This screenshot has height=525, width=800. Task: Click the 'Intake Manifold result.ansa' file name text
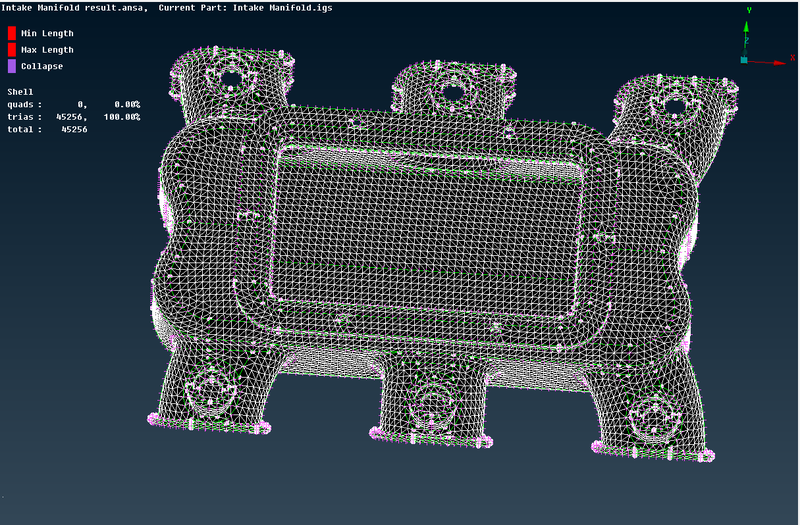74,7
